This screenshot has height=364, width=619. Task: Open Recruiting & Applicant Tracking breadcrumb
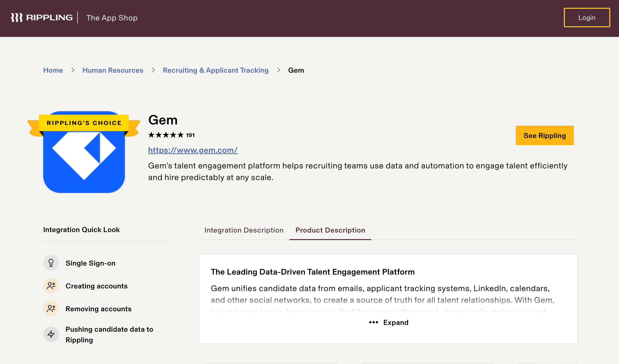coord(215,70)
